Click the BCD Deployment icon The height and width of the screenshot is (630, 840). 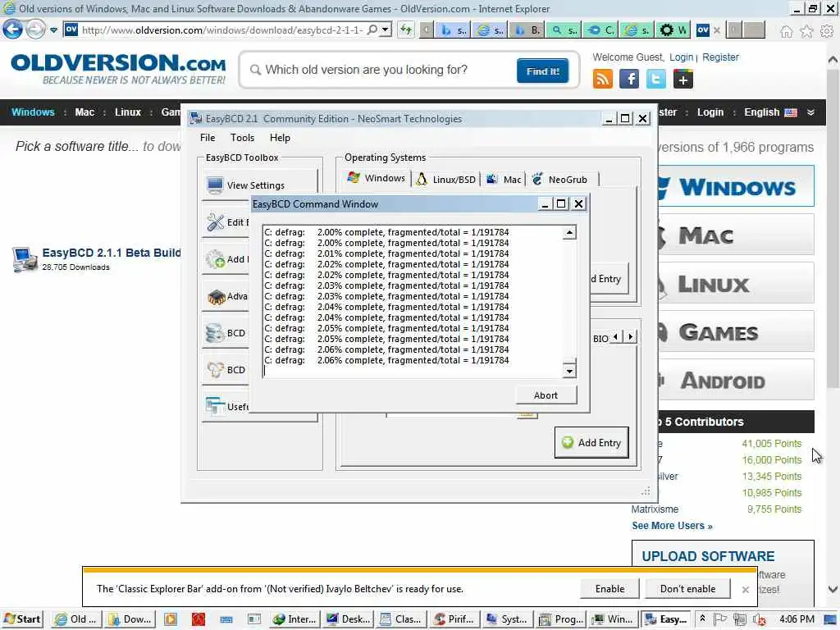(216, 370)
